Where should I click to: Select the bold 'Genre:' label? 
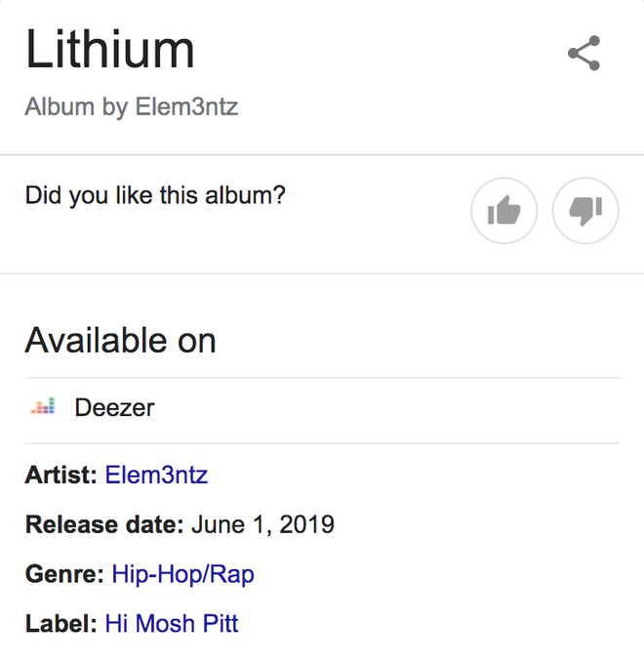point(64,574)
